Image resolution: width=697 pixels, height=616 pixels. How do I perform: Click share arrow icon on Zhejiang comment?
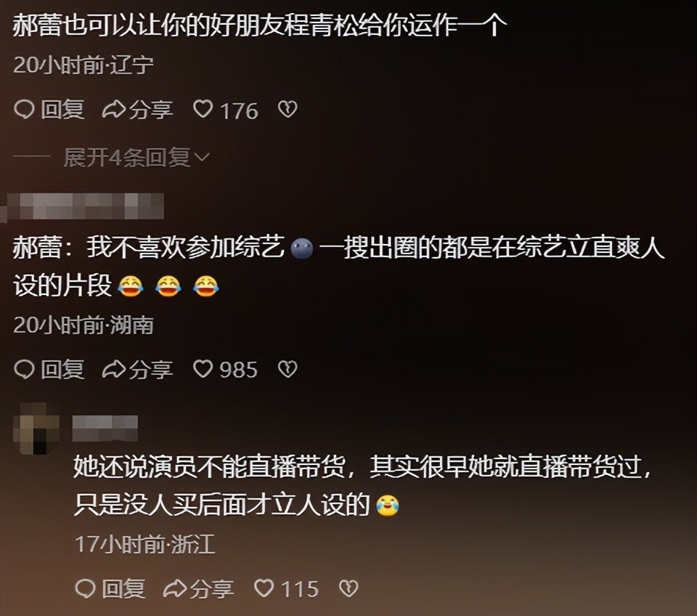[174, 588]
